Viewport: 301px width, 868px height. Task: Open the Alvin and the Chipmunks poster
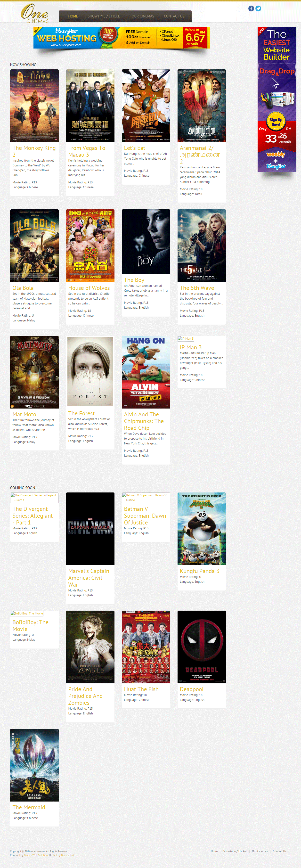[x=146, y=372]
